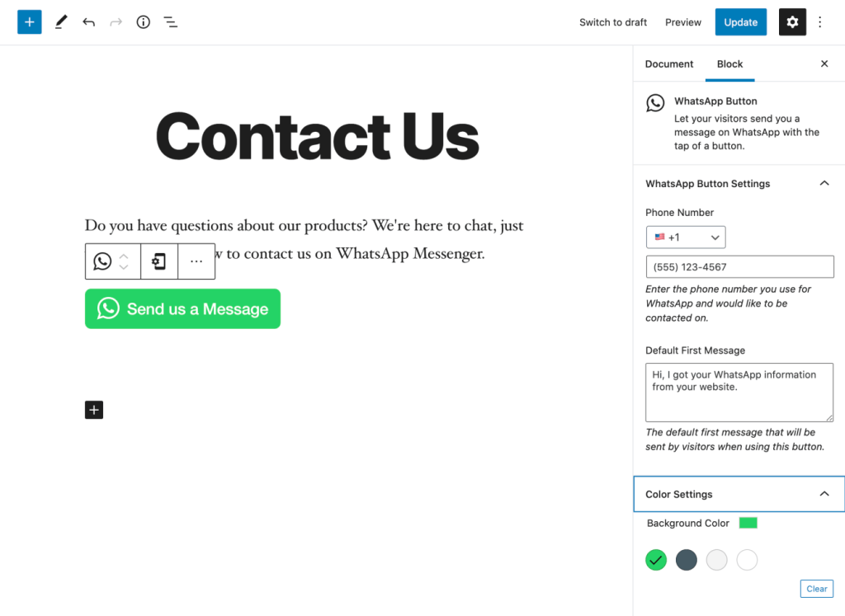Click the Update button
845x616 pixels.
(x=740, y=22)
